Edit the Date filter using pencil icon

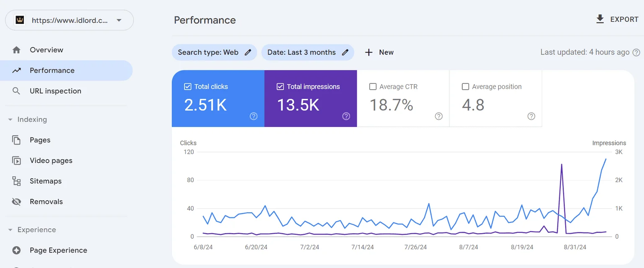(345, 52)
